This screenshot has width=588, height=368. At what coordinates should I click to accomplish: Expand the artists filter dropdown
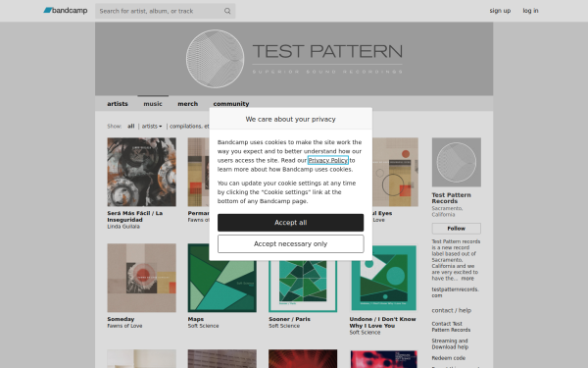(x=152, y=127)
